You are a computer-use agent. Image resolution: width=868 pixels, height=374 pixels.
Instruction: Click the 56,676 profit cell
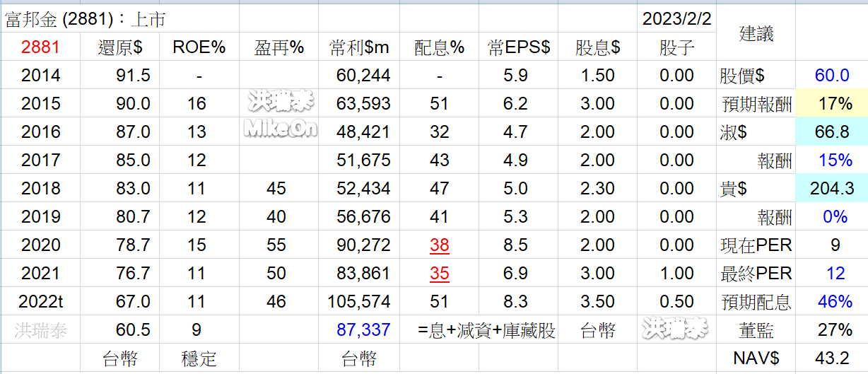point(363,217)
